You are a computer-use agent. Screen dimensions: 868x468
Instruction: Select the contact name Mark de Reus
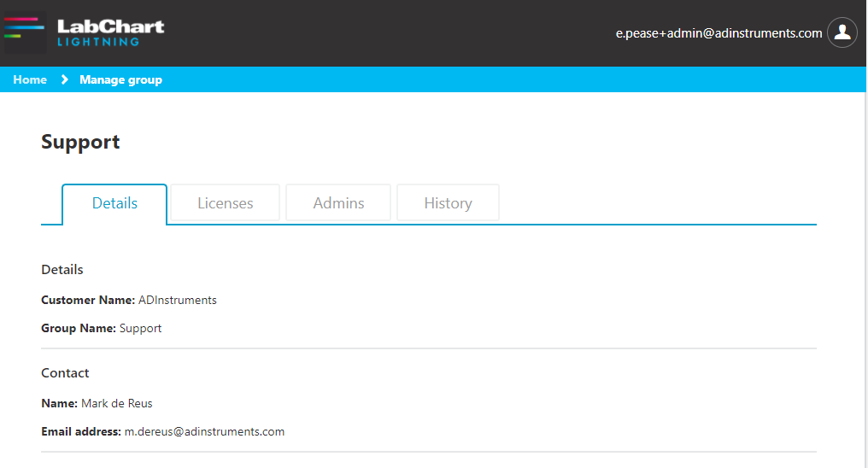click(117, 403)
